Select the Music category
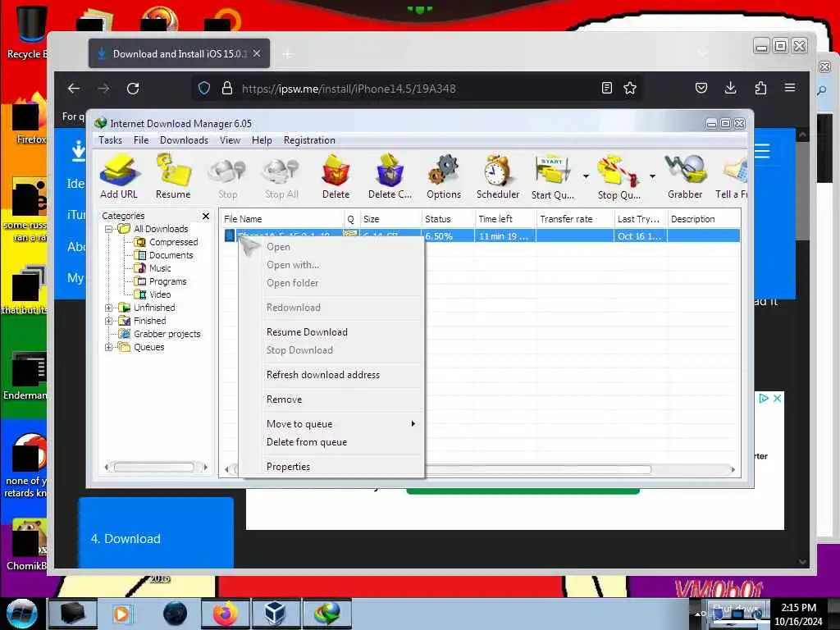840x630 pixels. click(160, 268)
